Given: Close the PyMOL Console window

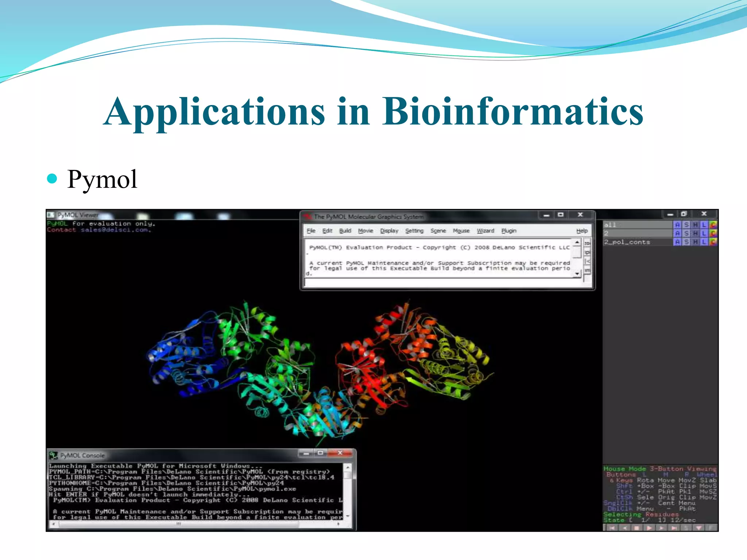Looking at the screenshot, I should click(340, 453).
